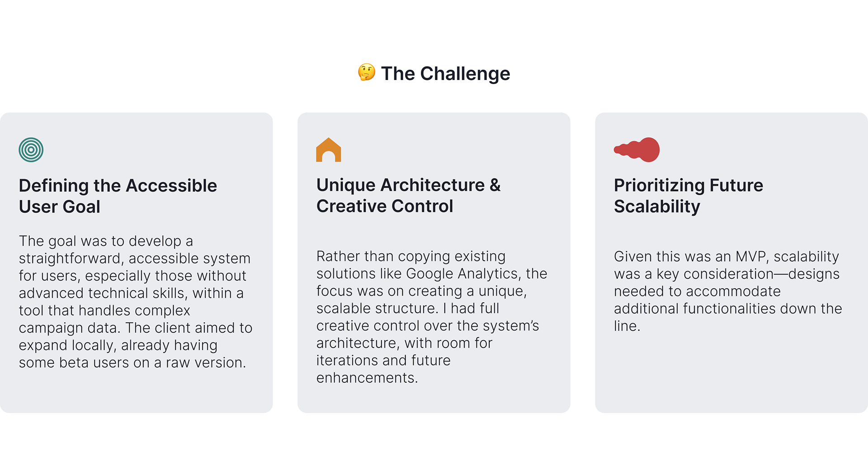Click the right challenge card background
This screenshot has width=868, height=475.
(731, 375)
